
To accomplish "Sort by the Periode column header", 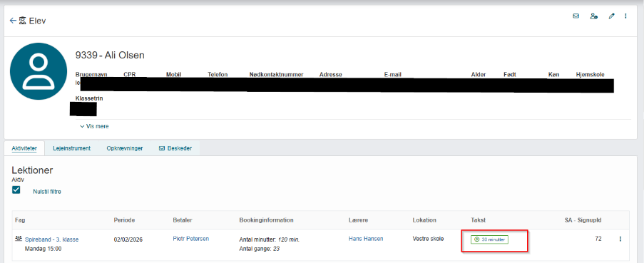I will [x=124, y=220].
